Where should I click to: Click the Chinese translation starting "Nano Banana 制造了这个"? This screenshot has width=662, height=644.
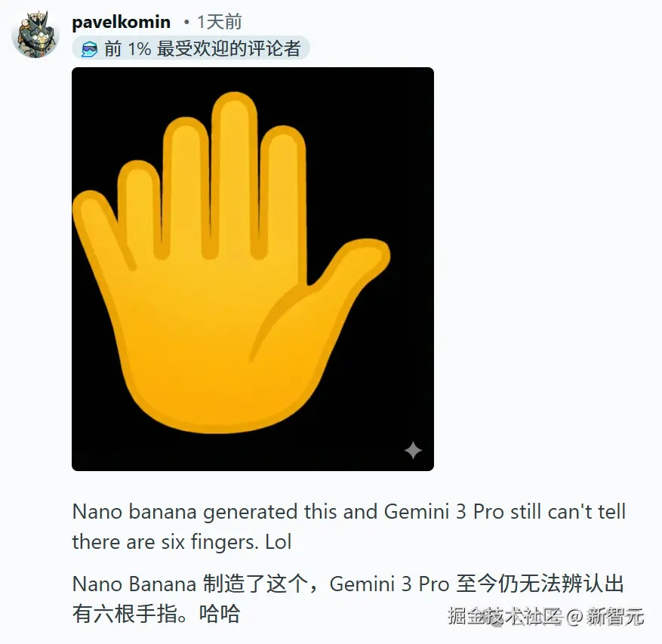coord(348,599)
